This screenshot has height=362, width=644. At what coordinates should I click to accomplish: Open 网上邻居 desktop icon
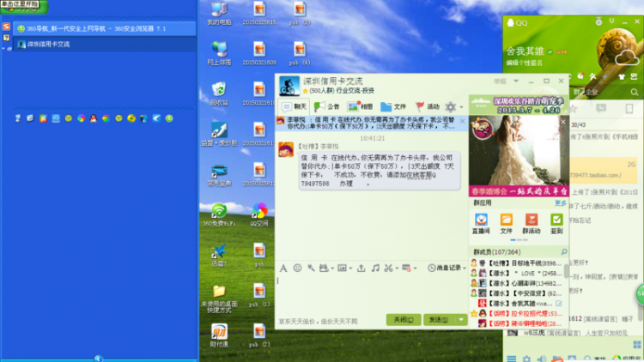(x=219, y=53)
